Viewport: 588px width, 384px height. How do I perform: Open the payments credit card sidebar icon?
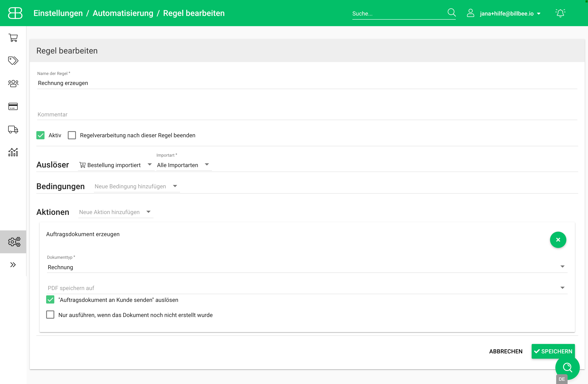[x=13, y=106]
